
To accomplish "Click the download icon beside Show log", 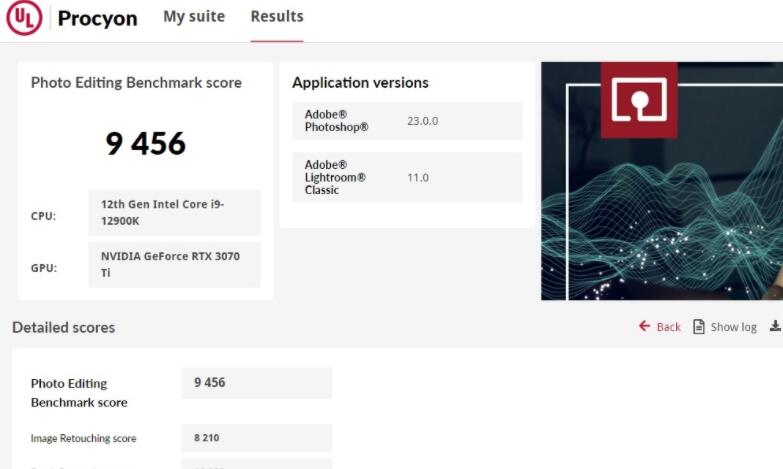I will pos(775,326).
